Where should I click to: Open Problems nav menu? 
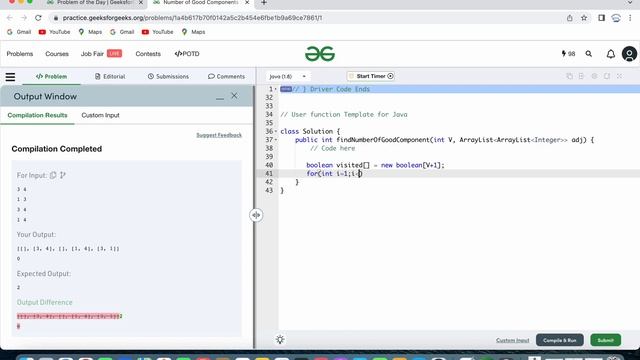click(x=20, y=54)
